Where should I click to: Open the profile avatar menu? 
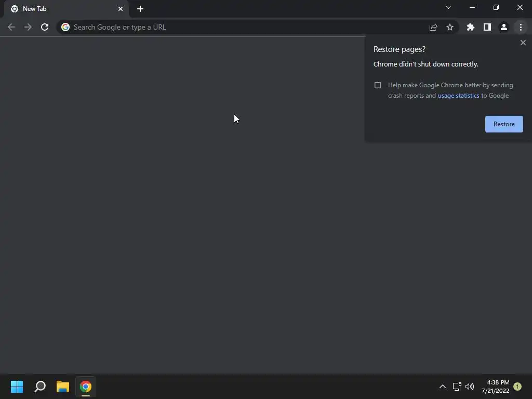(504, 27)
